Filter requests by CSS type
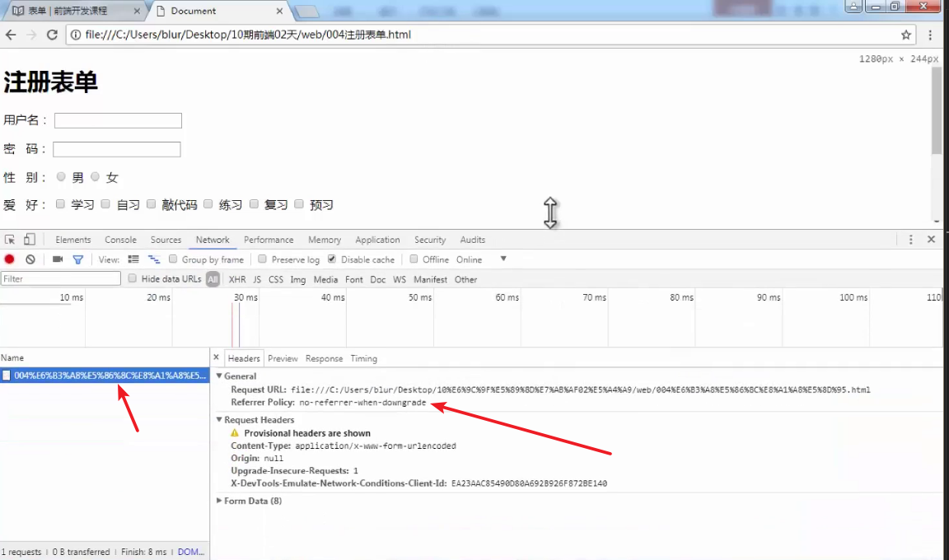 (x=276, y=279)
